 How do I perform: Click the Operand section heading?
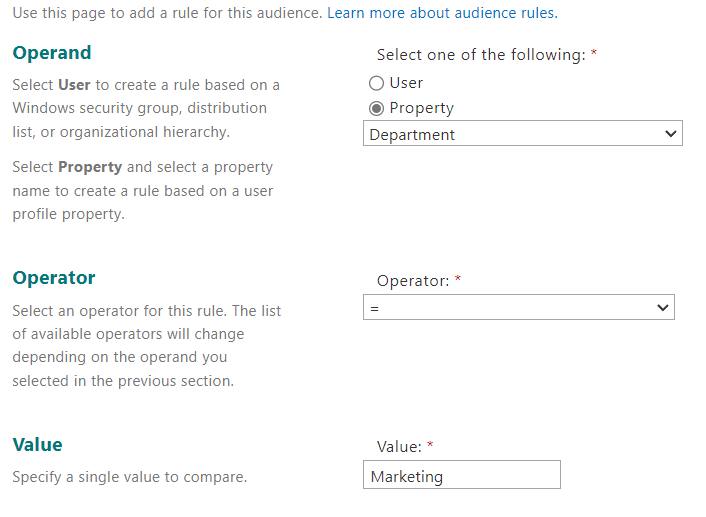pos(52,53)
